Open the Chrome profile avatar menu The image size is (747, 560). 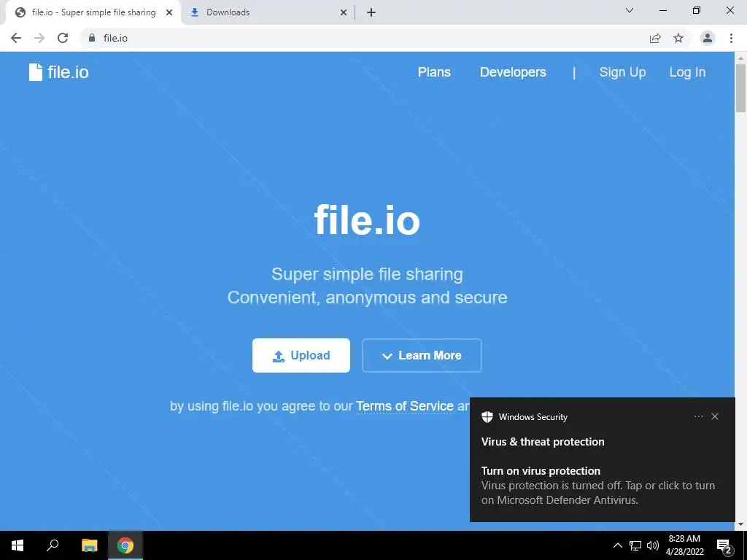tap(708, 38)
